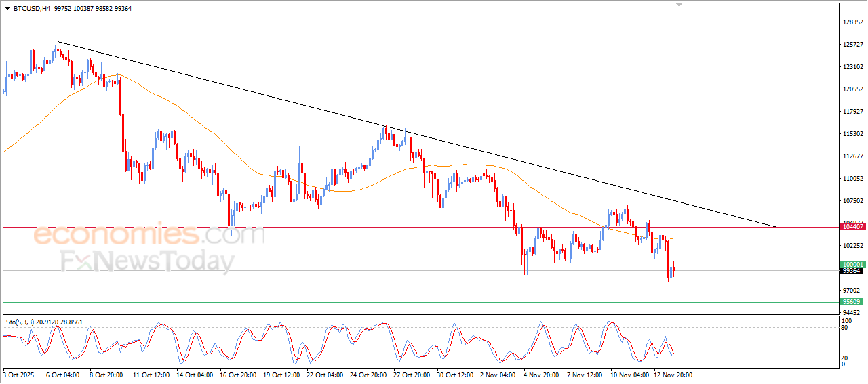The image size is (868, 384).
Task: Click the 10 Nov 04:00 time label
Action: [x=629, y=374]
